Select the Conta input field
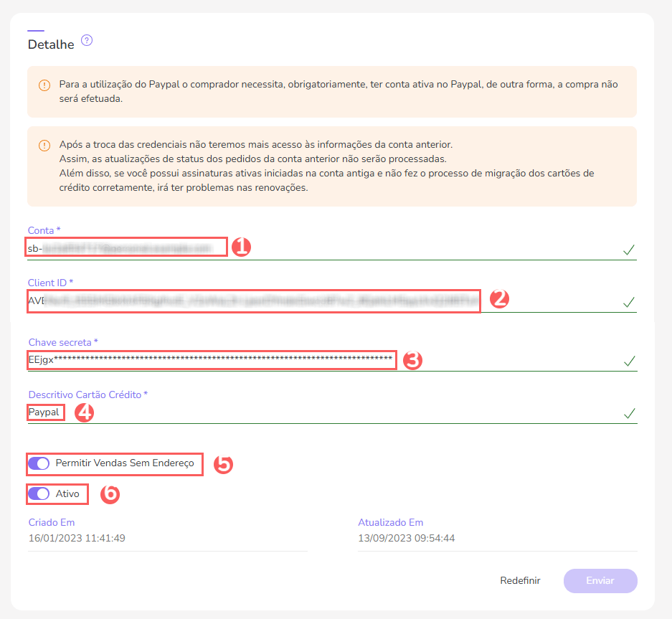The image size is (672, 619). (126, 247)
